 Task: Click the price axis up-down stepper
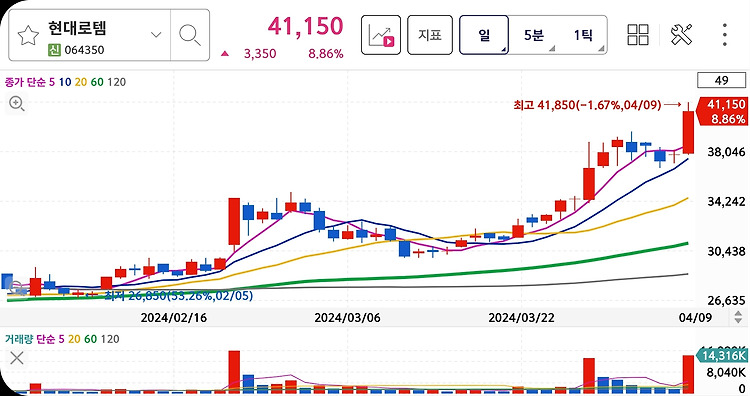pyautogui.click(x=738, y=317)
